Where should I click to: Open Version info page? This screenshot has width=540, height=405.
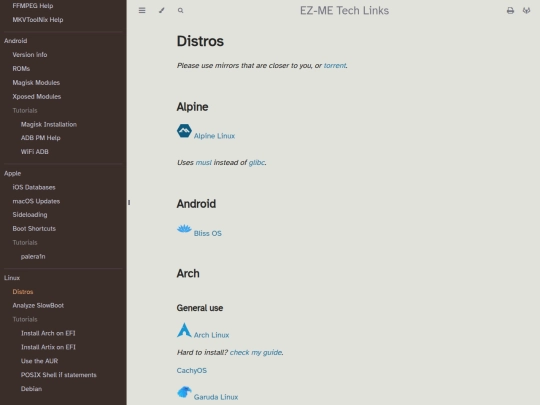coord(30,55)
